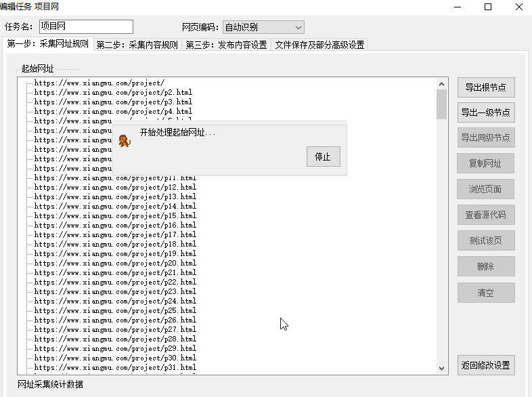Stop processing with the 停止 button
The image size is (532, 397).
pos(323,156)
